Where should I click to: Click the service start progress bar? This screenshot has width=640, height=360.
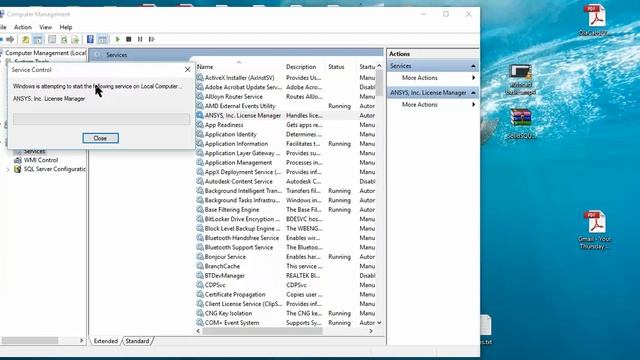click(x=101, y=119)
